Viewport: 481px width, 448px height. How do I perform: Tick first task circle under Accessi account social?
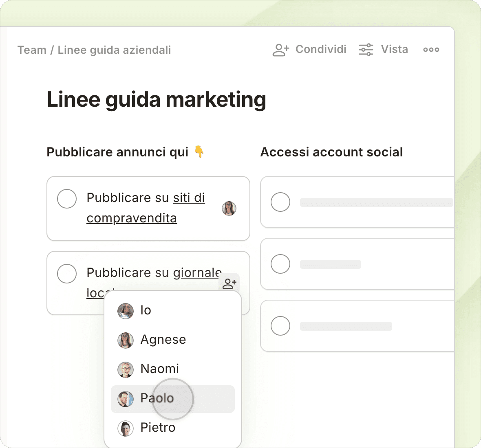click(280, 202)
